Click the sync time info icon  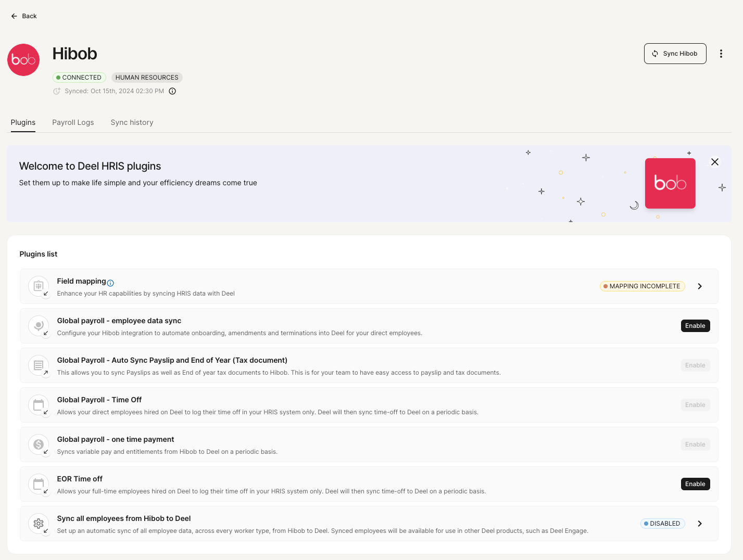172,91
